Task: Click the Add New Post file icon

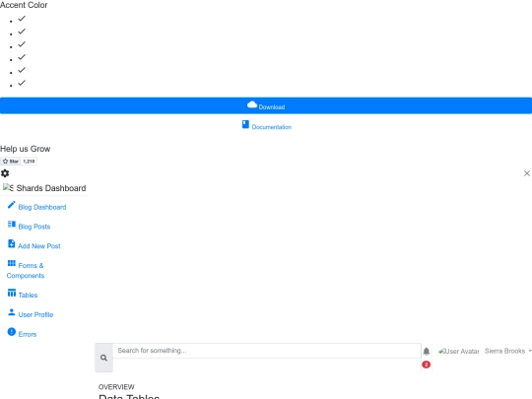Action: coord(12,243)
